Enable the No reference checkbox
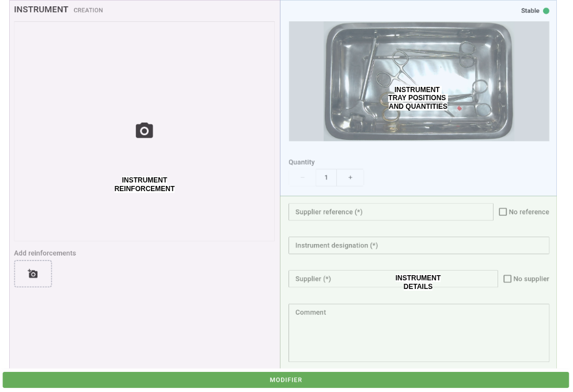 click(503, 212)
